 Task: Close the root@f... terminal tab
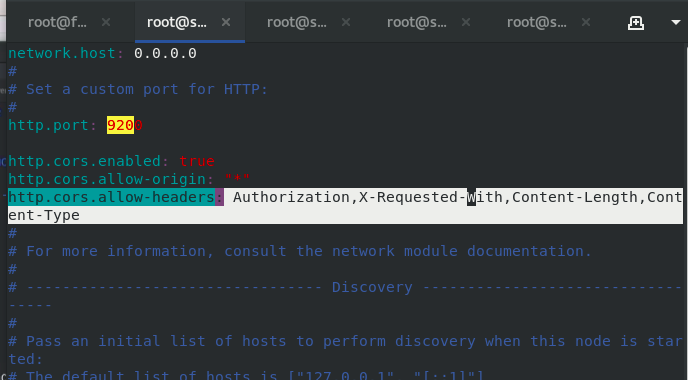106,22
